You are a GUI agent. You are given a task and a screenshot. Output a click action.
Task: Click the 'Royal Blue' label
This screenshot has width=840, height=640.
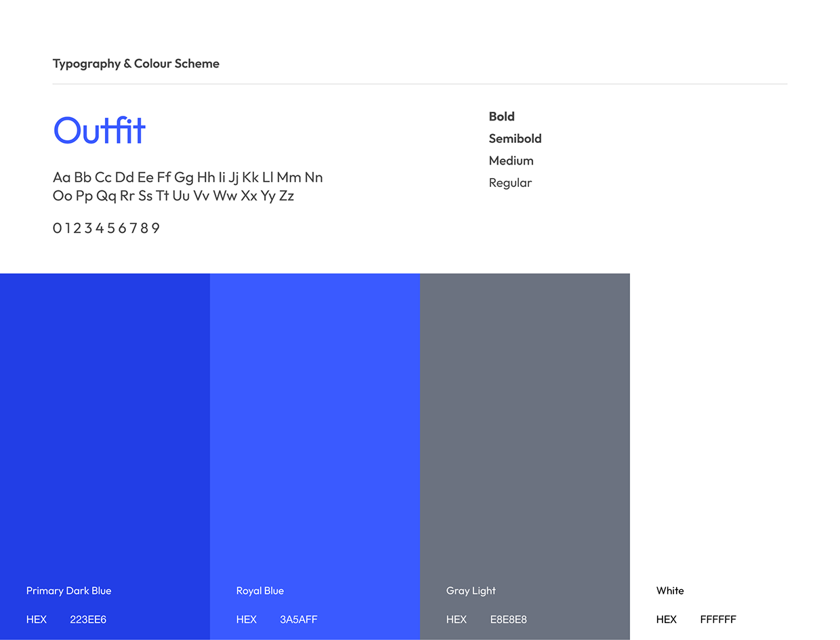260,591
